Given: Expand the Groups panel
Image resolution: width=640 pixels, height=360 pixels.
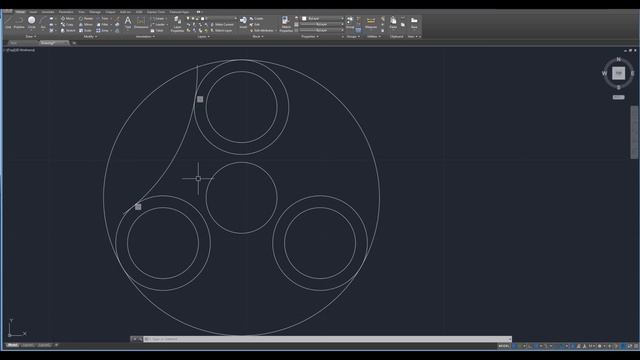Looking at the screenshot, I should coord(353,36).
